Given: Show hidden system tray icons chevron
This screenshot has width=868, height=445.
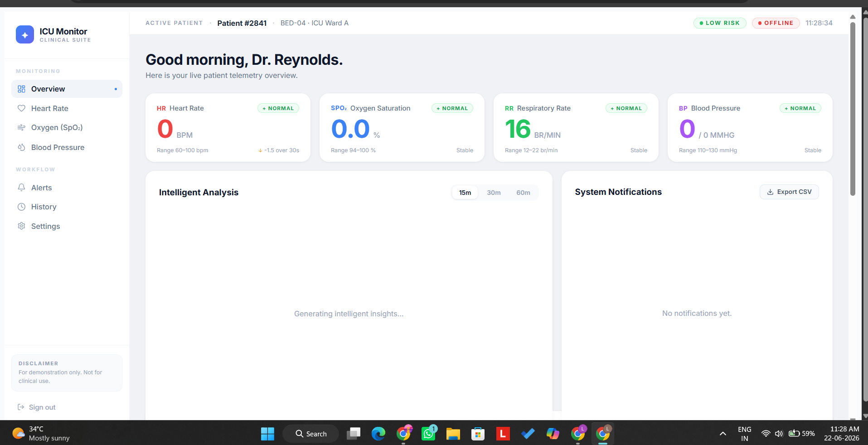Looking at the screenshot, I should pyautogui.click(x=723, y=434).
